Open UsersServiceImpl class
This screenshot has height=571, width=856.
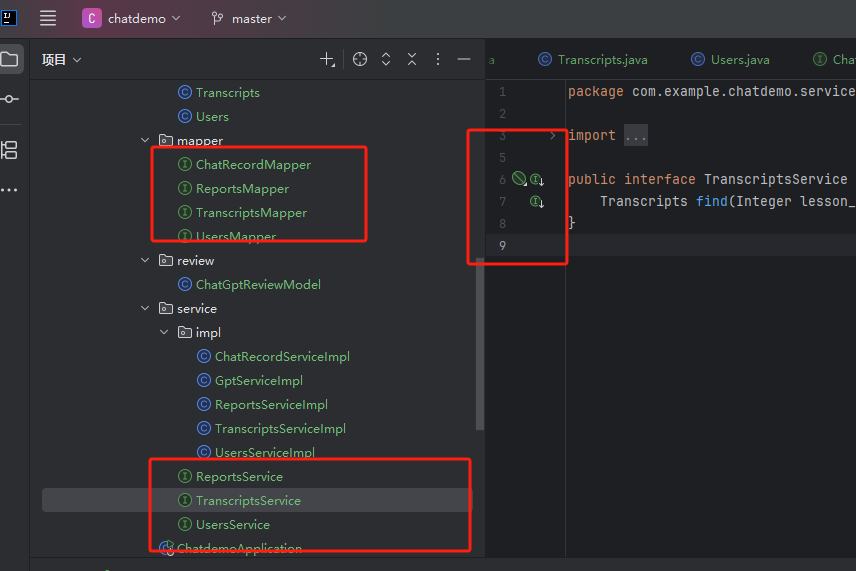pyautogui.click(x=265, y=453)
